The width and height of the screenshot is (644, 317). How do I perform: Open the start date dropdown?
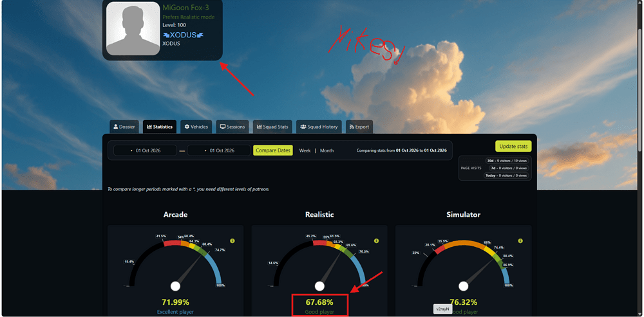tap(146, 150)
